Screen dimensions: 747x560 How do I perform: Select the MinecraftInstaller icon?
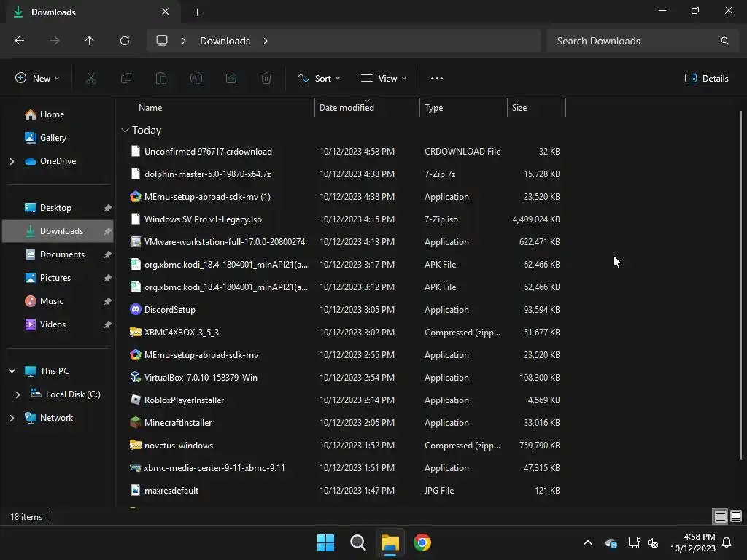tap(135, 422)
